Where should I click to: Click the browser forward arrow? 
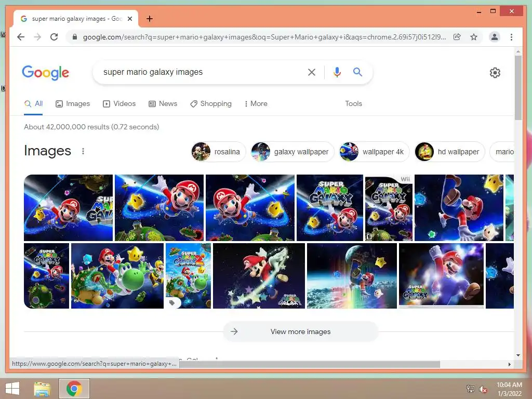tap(37, 37)
